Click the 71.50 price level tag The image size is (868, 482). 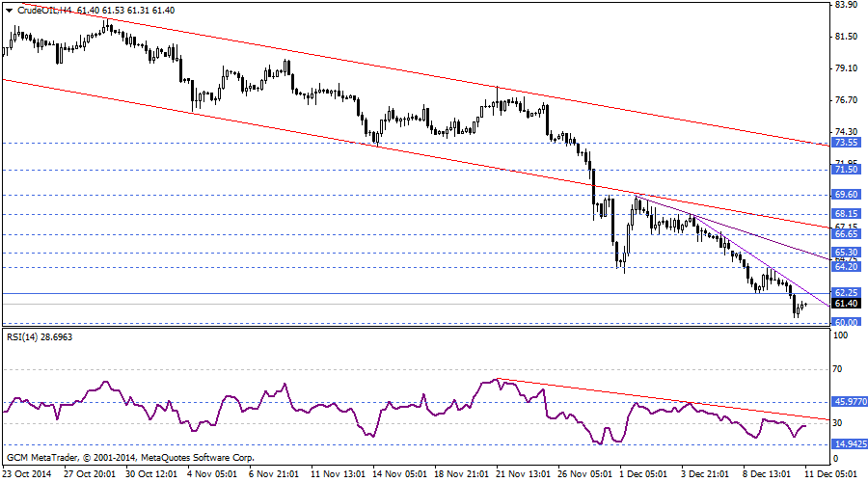tap(846, 170)
